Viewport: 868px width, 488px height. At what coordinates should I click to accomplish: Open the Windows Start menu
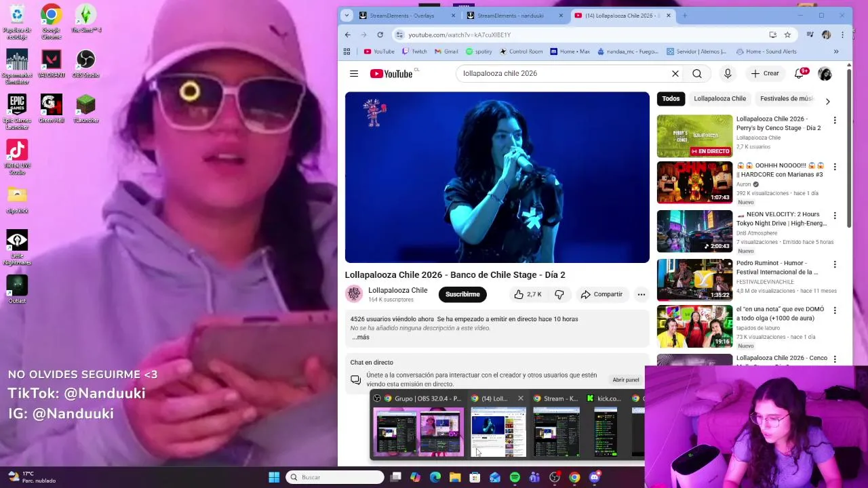(x=274, y=477)
